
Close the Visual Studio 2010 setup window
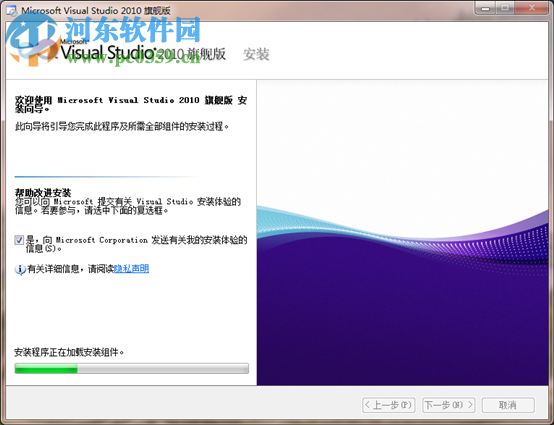tap(531, 8)
